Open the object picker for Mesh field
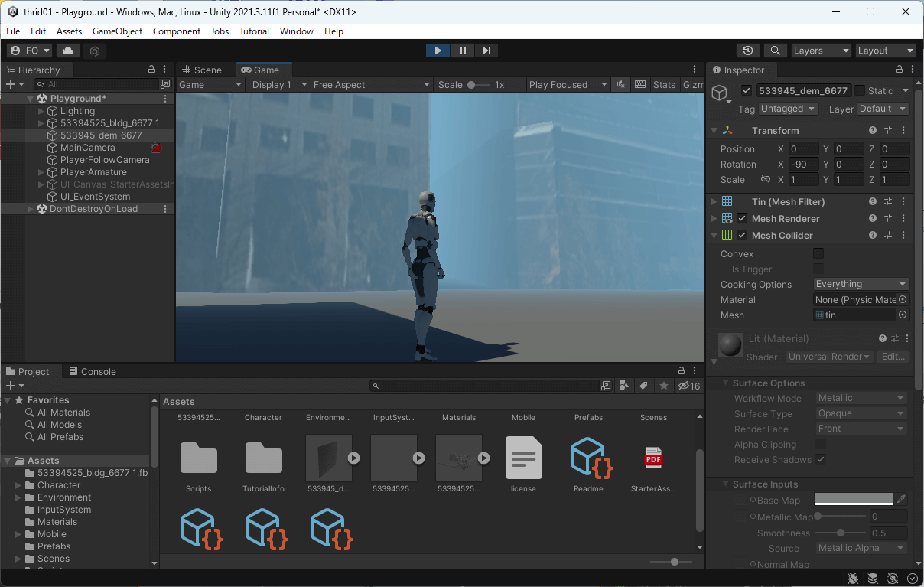 (x=903, y=315)
